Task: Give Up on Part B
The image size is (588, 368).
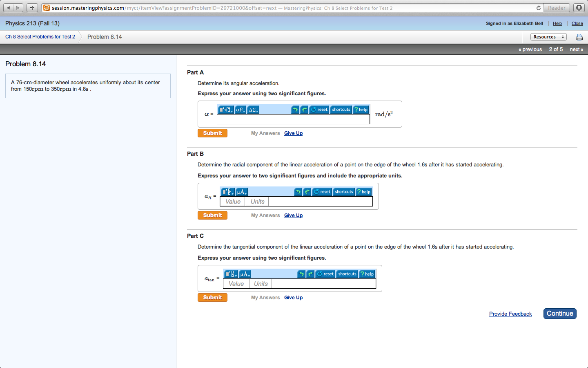Action: pyautogui.click(x=293, y=215)
